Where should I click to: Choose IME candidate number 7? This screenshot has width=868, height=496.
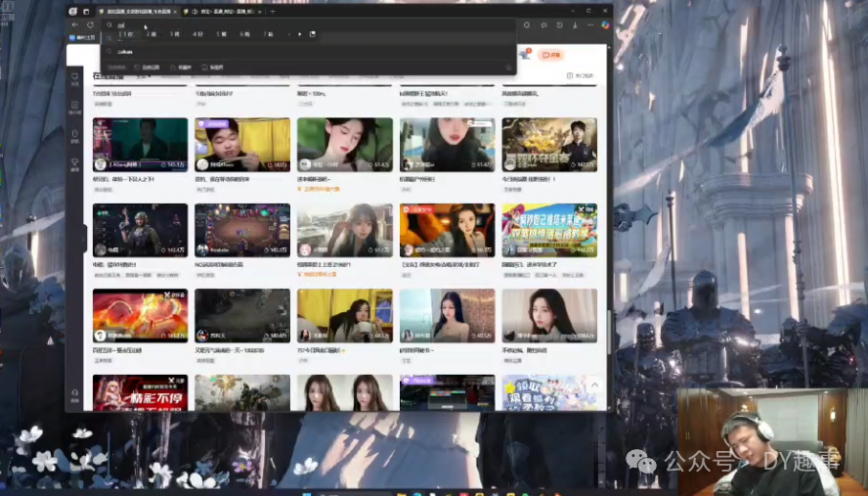coord(268,34)
